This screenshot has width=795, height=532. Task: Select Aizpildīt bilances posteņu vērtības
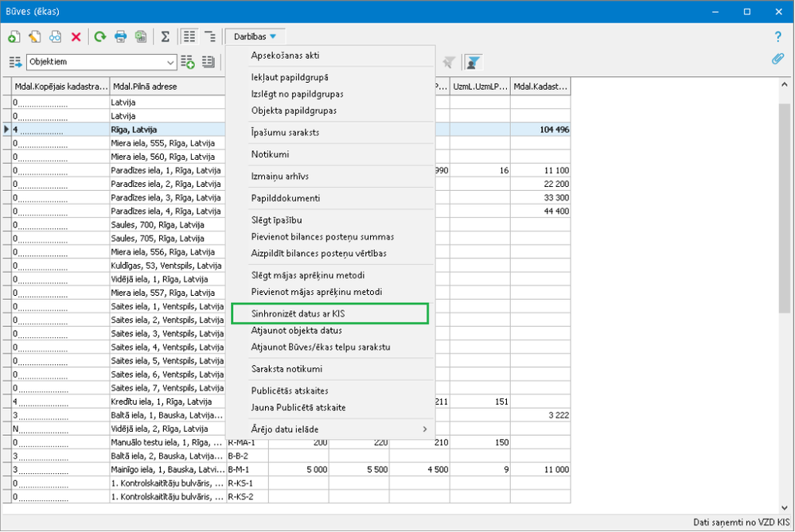[330, 254]
